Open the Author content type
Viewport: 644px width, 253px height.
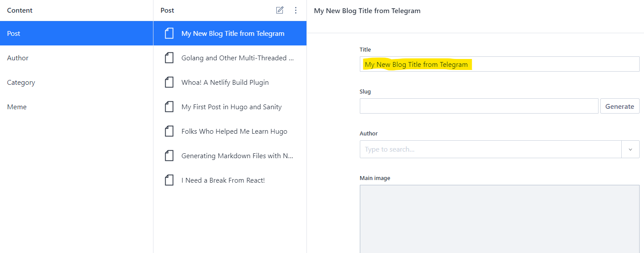coord(77,58)
